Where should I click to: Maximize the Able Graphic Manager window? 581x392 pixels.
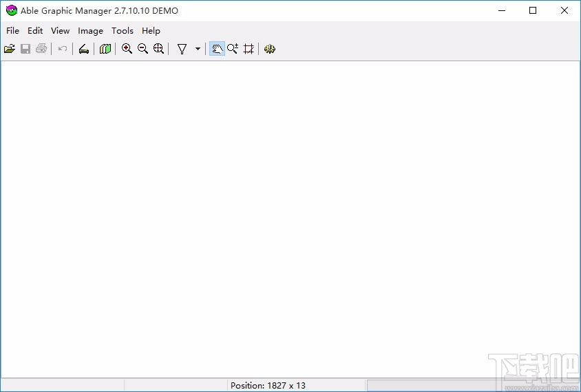tap(533, 10)
